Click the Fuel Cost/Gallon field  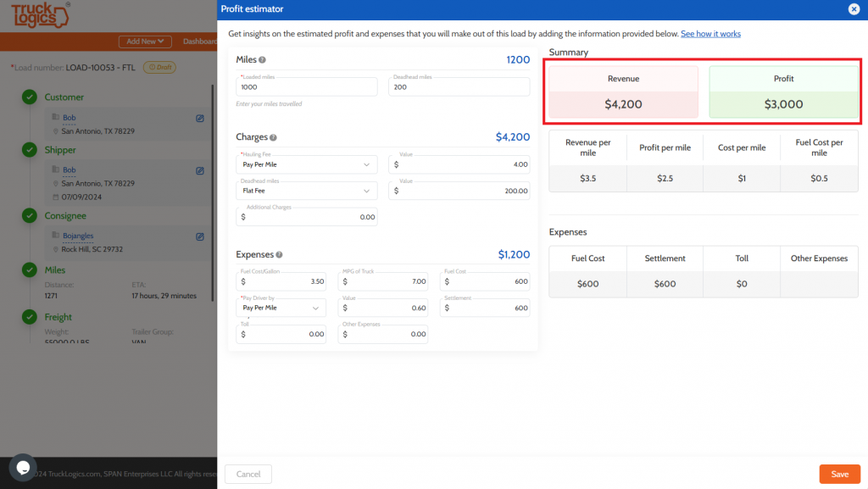click(x=281, y=281)
